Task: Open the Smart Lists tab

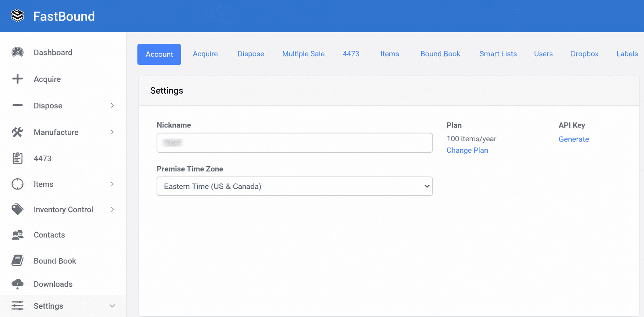Action: pyautogui.click(x=498, y=54)
